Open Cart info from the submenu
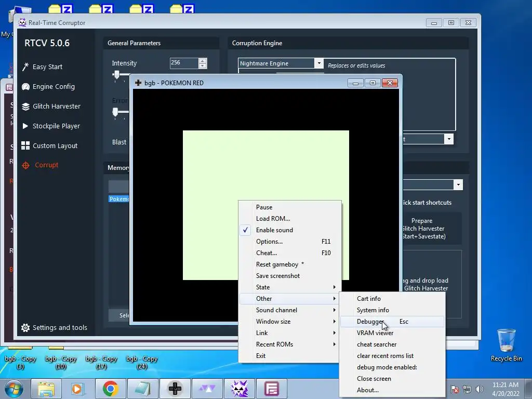The height and width of the screenshot is (399, 532). pos(392,299)
